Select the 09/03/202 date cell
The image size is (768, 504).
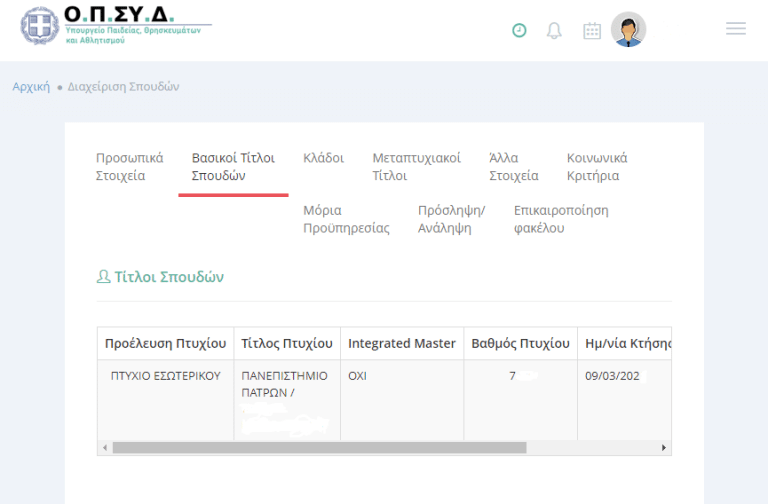coord(624,400)
